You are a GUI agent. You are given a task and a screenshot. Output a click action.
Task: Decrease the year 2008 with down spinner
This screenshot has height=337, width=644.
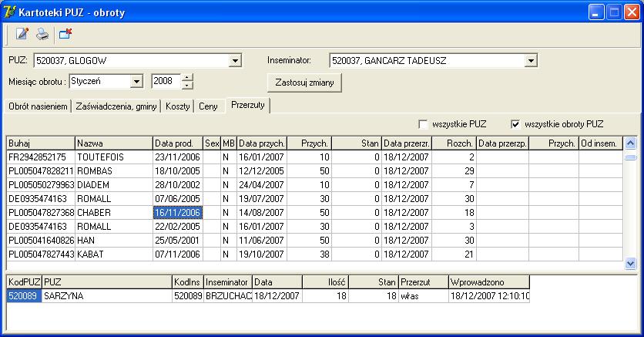(187, 85)
